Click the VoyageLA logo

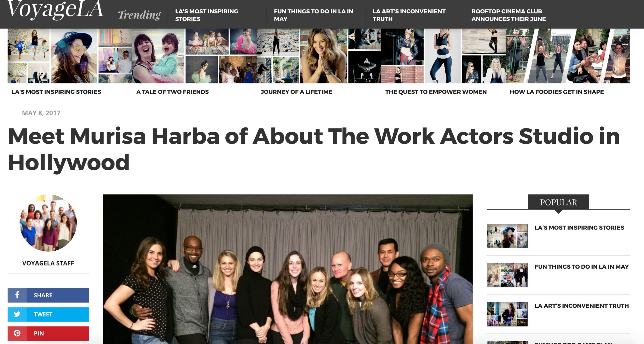(55, 10)
